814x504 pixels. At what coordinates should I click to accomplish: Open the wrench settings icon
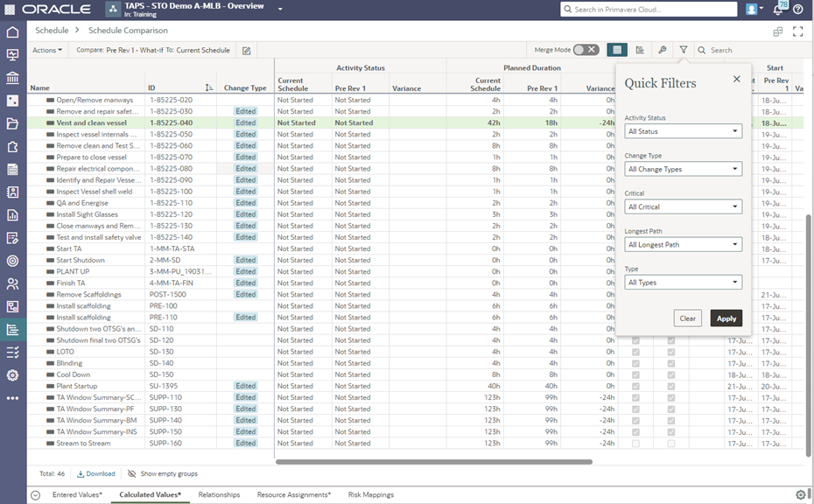click(x=662, y=50)
